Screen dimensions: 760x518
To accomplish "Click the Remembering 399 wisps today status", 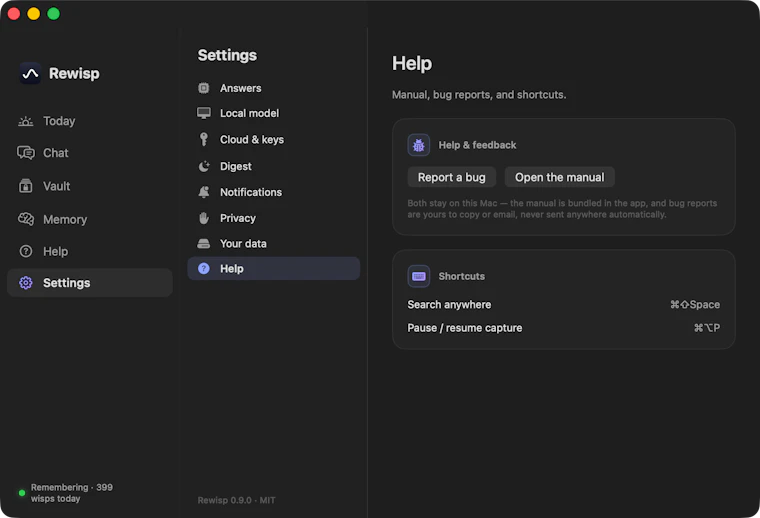I will (x=72, y=493).
